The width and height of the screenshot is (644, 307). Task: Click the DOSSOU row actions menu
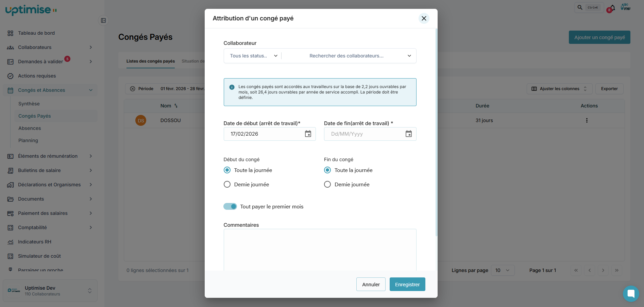click(587, 120)
